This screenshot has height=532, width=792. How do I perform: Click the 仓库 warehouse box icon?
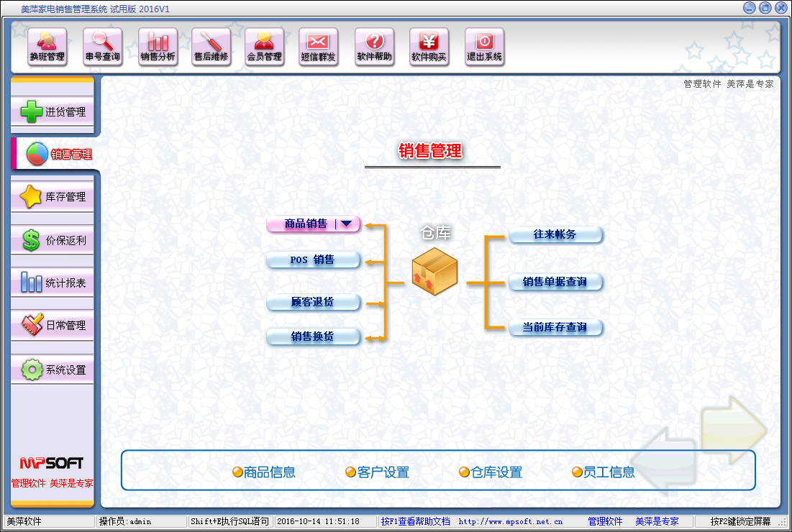pyautogui.click(x=435, y=270)
